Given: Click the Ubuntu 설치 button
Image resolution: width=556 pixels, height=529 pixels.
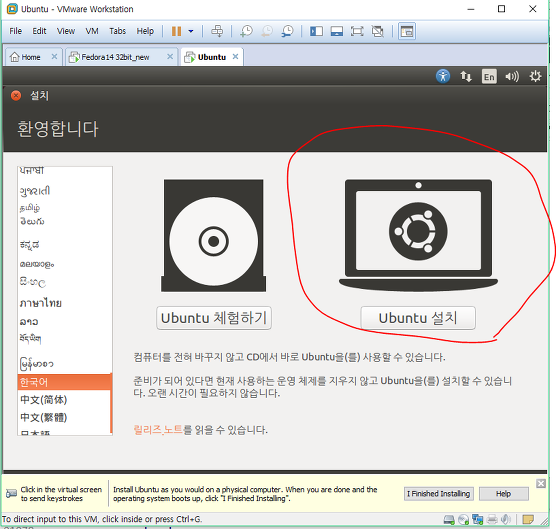Looking at the screenshot, I should point(418,318).
